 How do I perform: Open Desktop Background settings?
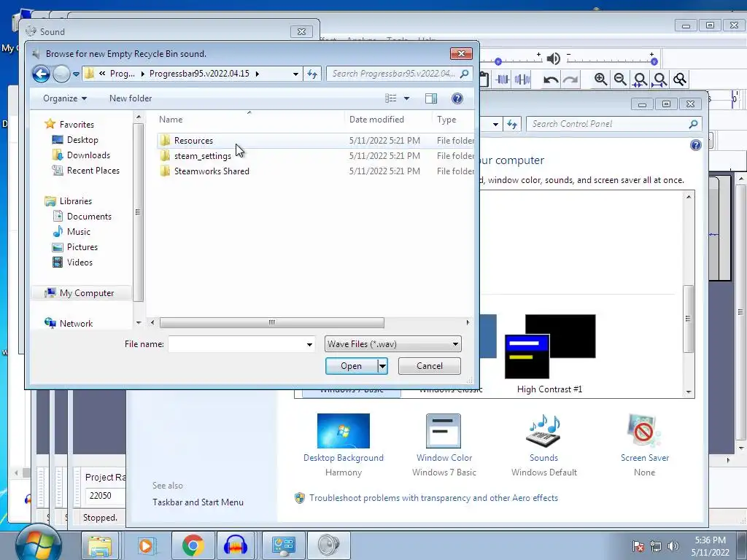pyautogui.click(x=343, y=444)
